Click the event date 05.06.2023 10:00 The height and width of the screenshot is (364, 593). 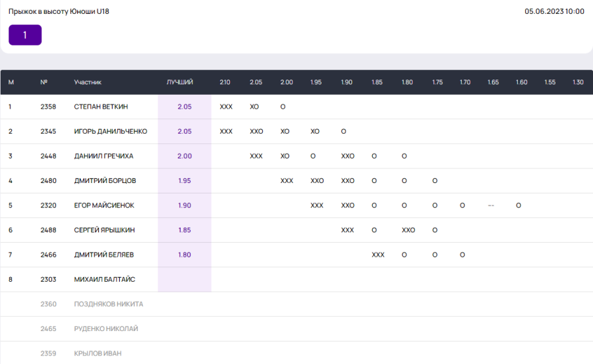point(554,11)
